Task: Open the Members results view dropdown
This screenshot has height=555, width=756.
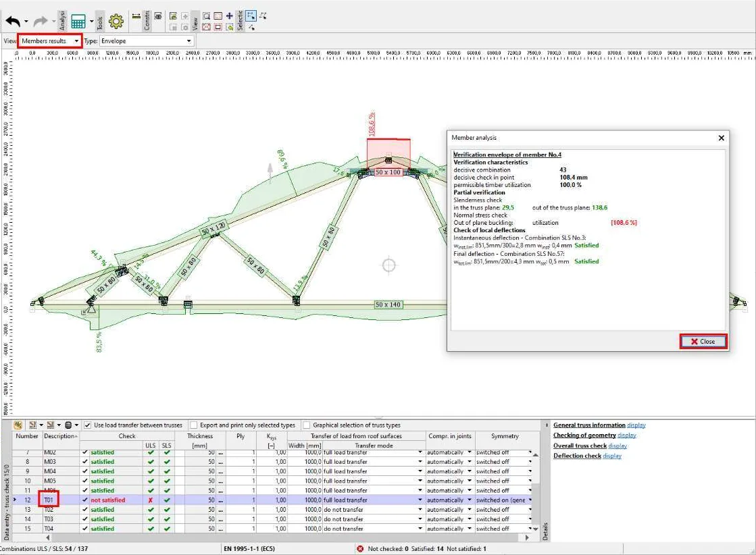Action: click(76, 41)
